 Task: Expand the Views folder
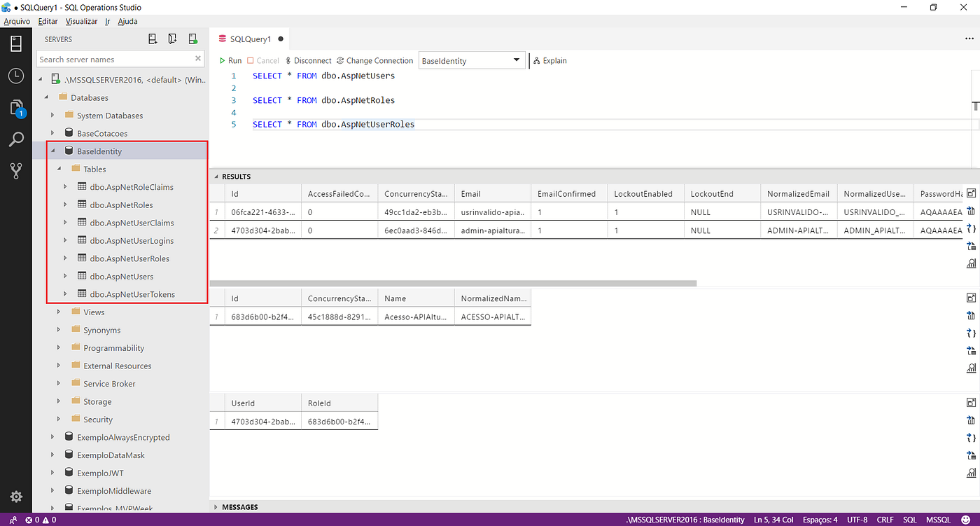click(x=59, y=312)
